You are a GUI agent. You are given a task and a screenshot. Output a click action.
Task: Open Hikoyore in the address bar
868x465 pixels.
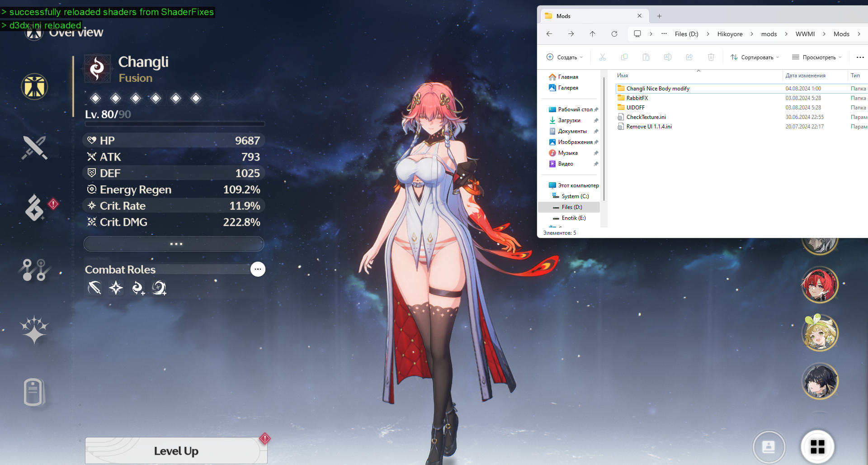tap(730, 34)
